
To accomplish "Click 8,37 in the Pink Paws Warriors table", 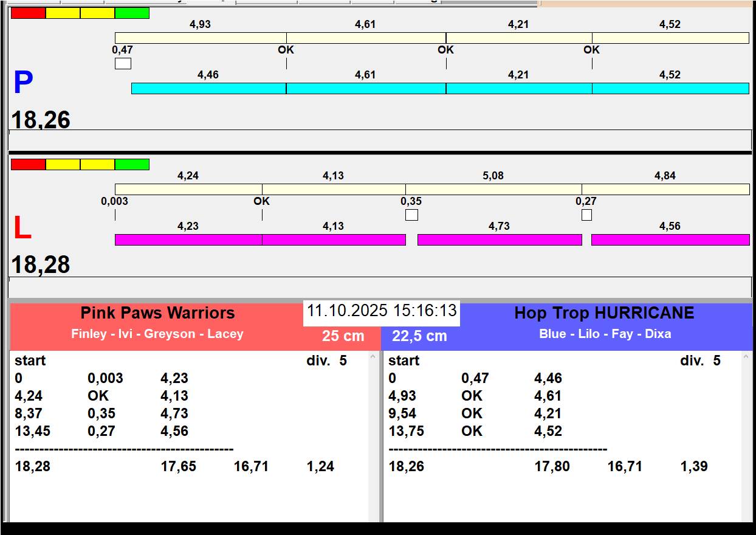I will pyautogui.click(x=28, y=413).
